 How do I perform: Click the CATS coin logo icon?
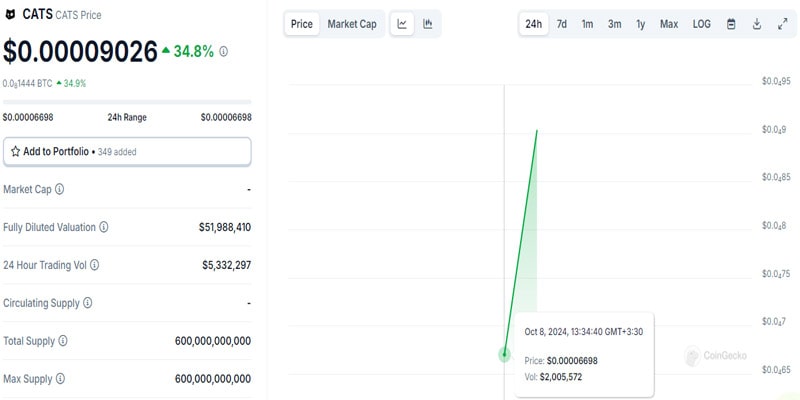pos(10,15)
